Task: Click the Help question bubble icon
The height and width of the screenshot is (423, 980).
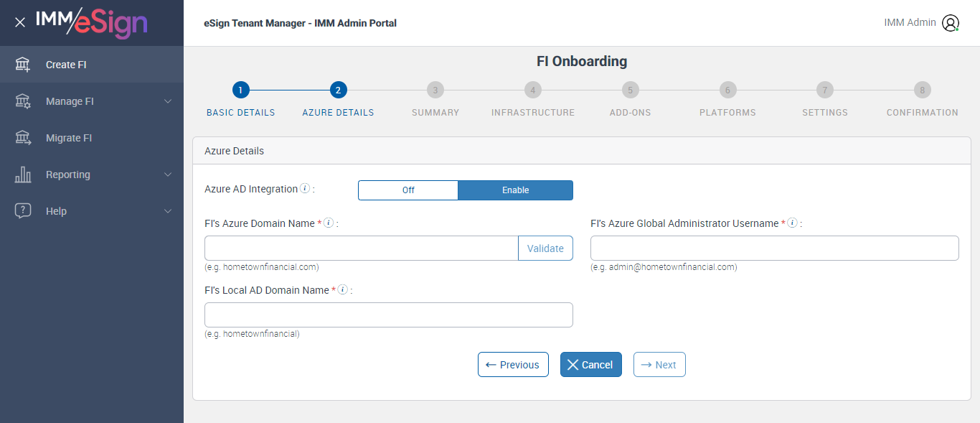Action: (x=23, y=211)
